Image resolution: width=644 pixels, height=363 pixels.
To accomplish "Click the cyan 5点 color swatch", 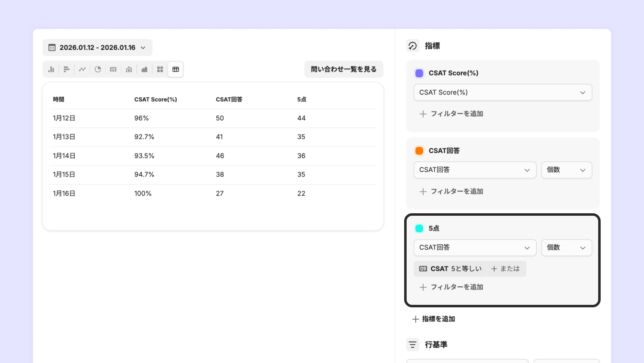I will click(419, 228).
